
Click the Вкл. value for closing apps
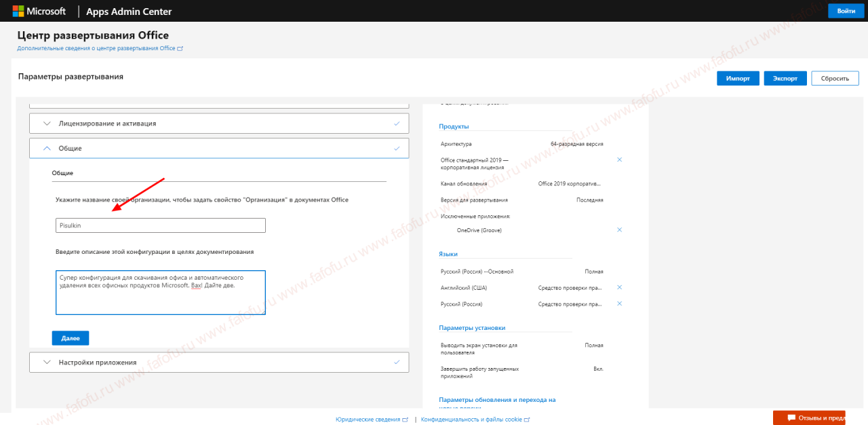pos(598,369)
